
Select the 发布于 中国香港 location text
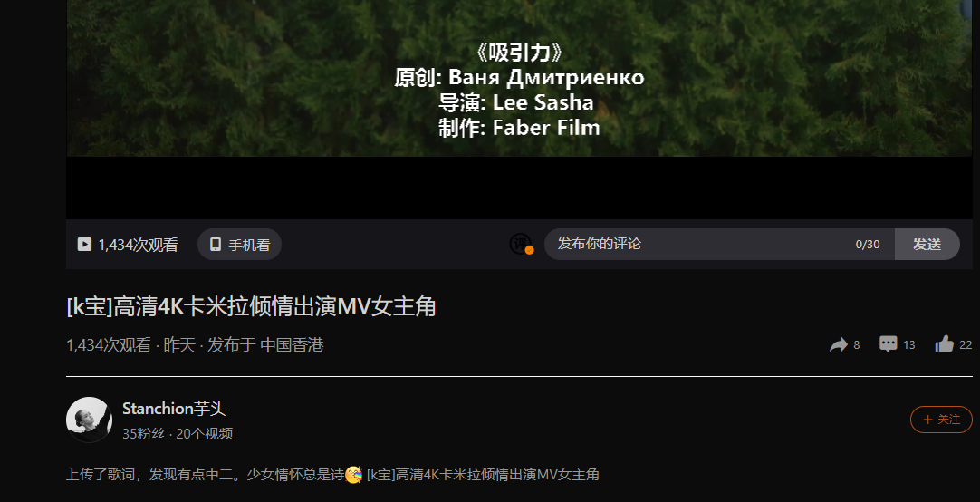click(x=265, y=345)
